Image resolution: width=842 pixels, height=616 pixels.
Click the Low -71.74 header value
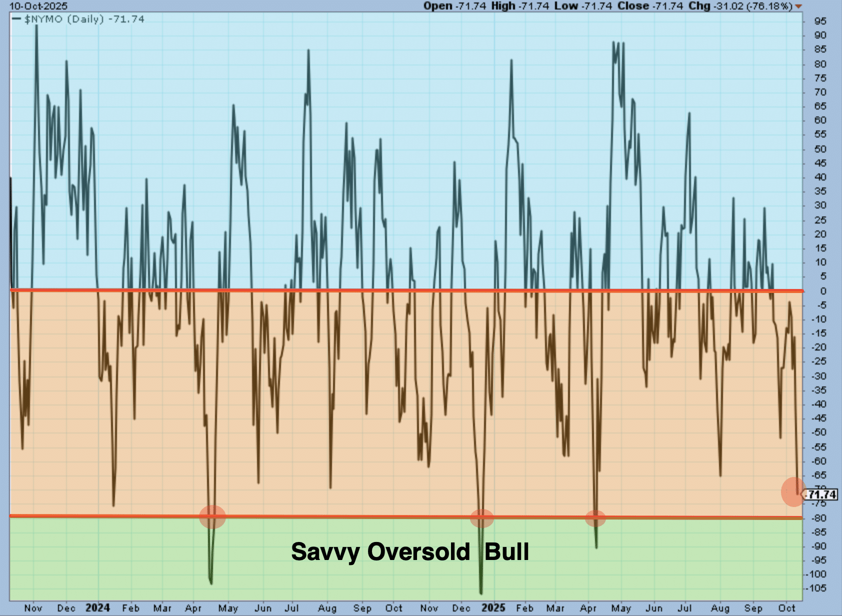583,6
